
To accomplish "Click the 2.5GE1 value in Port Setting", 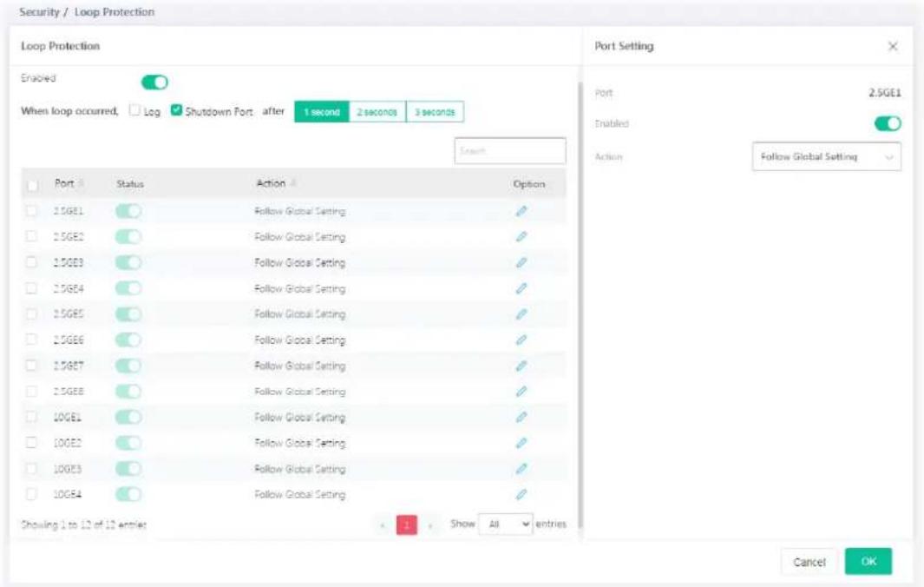I will (884, 93).
